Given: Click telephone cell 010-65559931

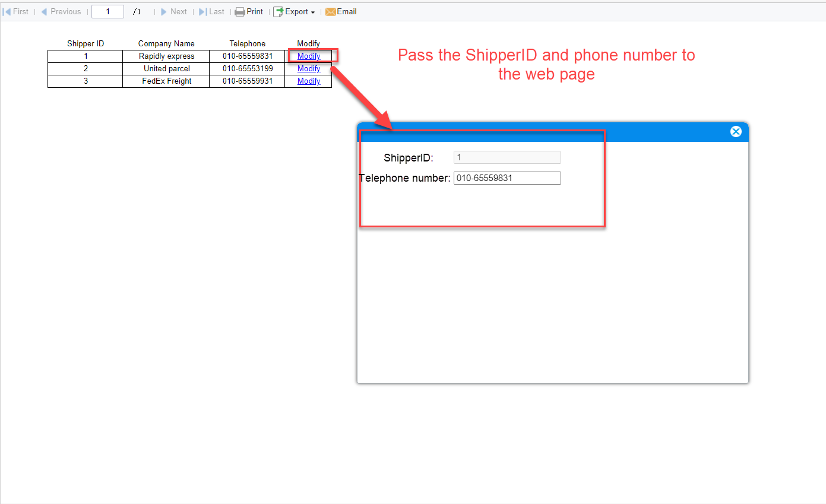Looking at the screenshot, I should pos(248,81).
